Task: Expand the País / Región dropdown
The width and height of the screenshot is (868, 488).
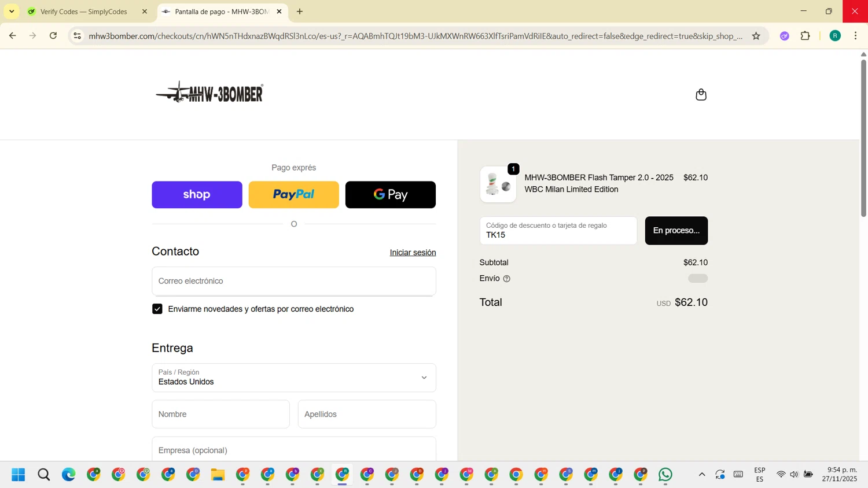Action: tap(294, 378)
